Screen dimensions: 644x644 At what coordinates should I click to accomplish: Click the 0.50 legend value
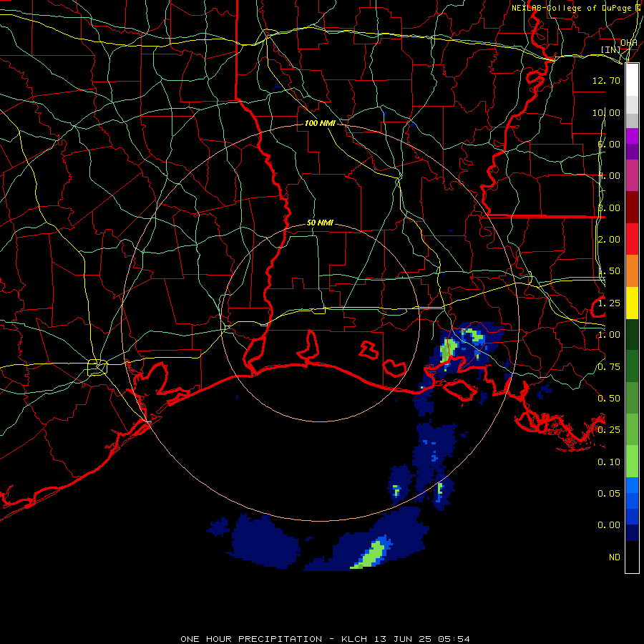point(609,399)
